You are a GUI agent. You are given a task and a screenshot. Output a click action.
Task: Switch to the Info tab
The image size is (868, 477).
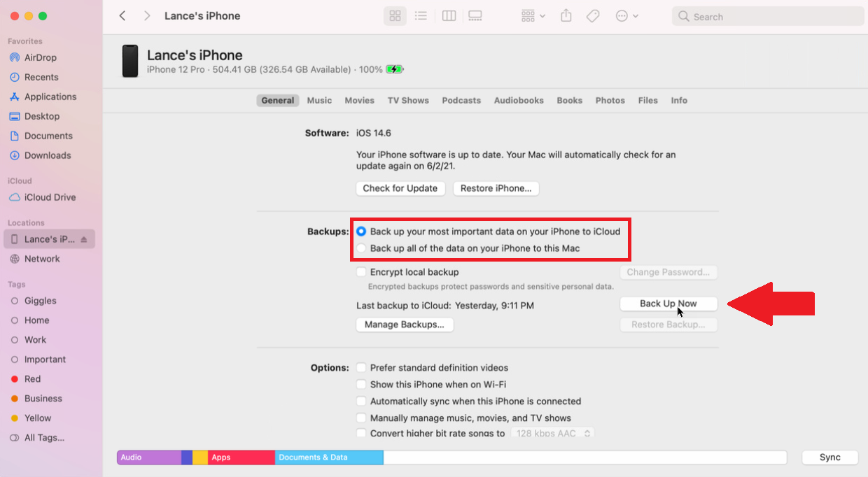pos(679,100)
